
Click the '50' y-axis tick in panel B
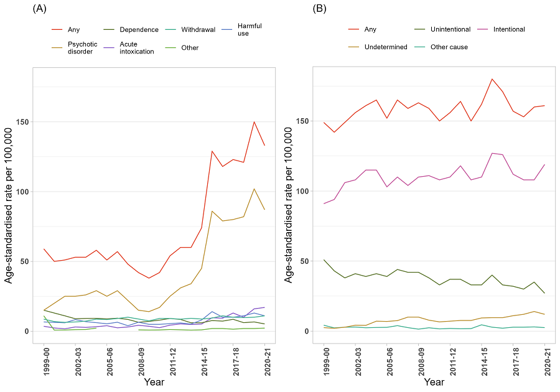tap(305, 261)
